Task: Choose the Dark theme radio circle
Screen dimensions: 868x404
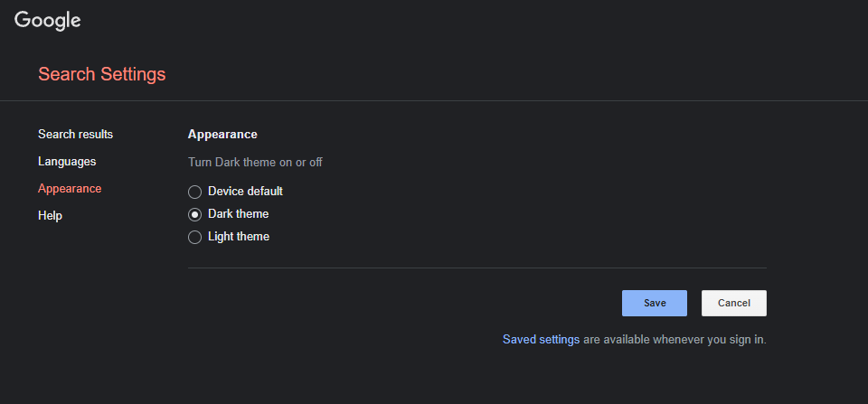Action: pos(194,214)
